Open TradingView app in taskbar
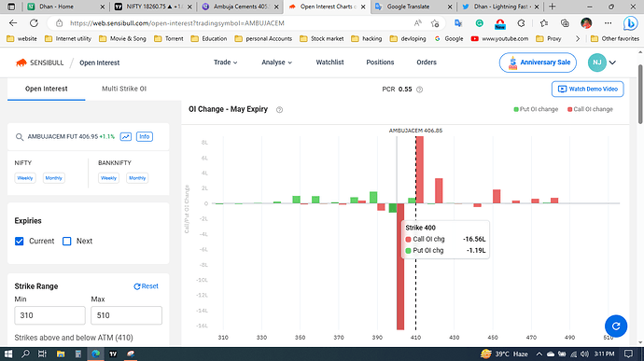 113,354
